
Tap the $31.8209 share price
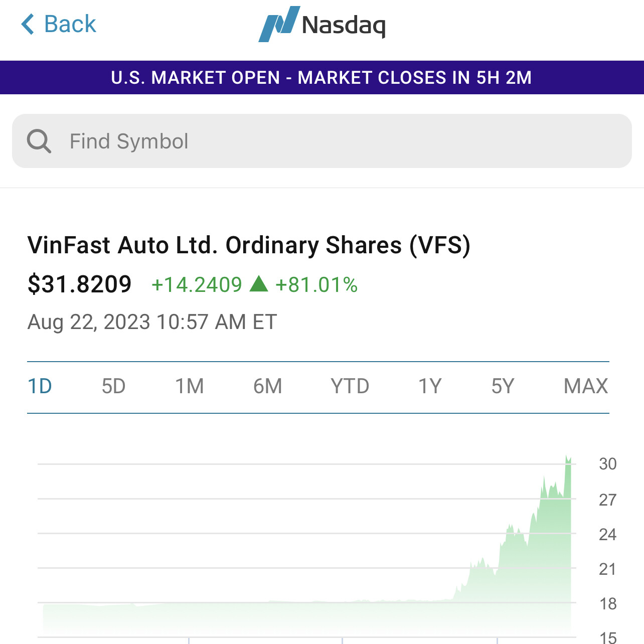[x=80, y=284]
